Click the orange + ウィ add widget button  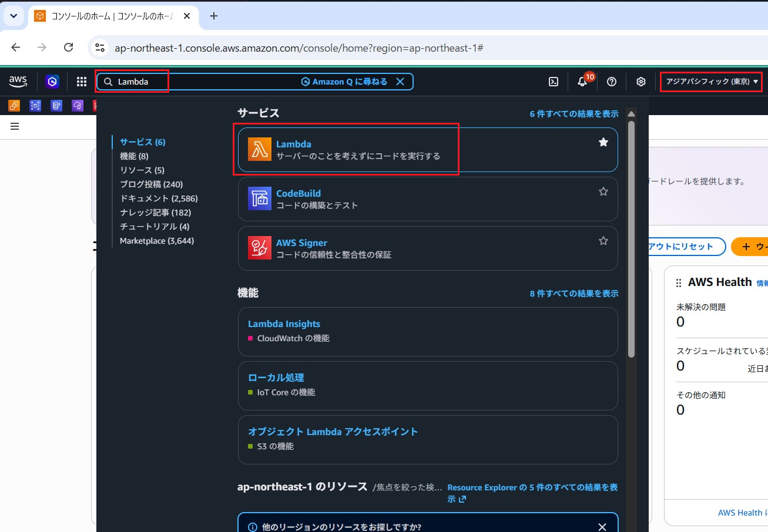750,247
